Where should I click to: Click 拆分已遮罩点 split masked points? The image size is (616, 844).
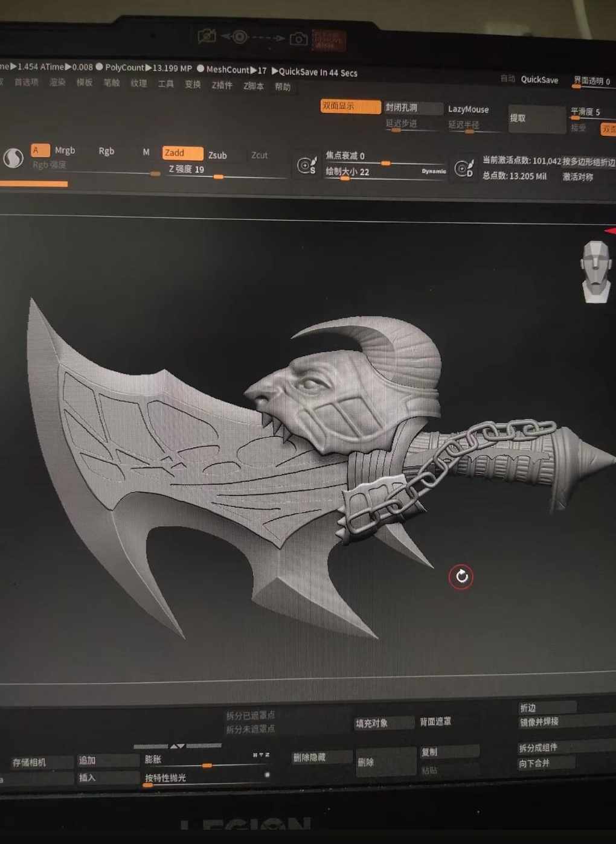coord(251,715)
